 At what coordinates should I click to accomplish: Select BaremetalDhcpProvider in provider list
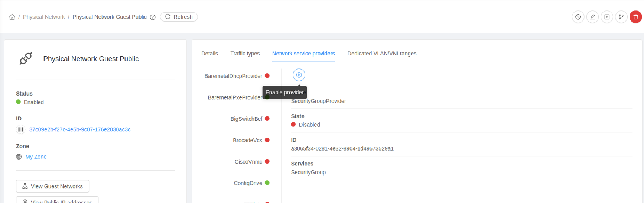(233, 76)
